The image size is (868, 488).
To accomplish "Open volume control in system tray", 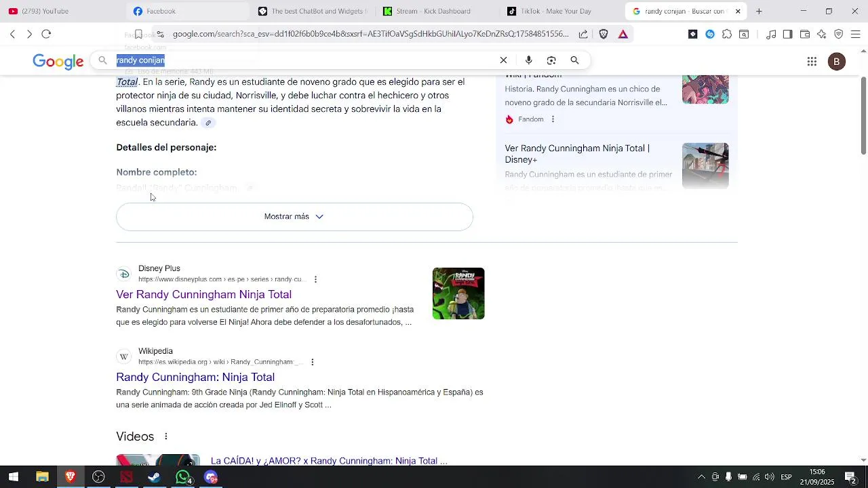I will pos(770,477).
